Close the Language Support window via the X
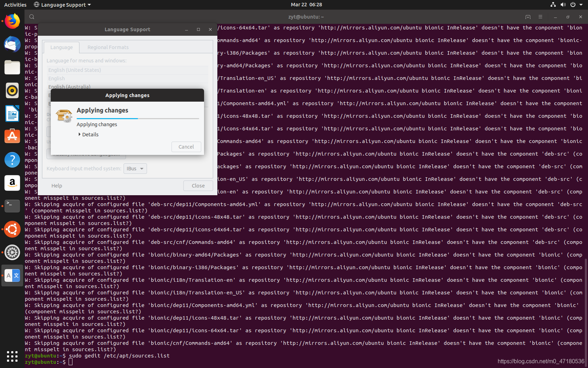 pyautogui.click(x=210, y=29)
